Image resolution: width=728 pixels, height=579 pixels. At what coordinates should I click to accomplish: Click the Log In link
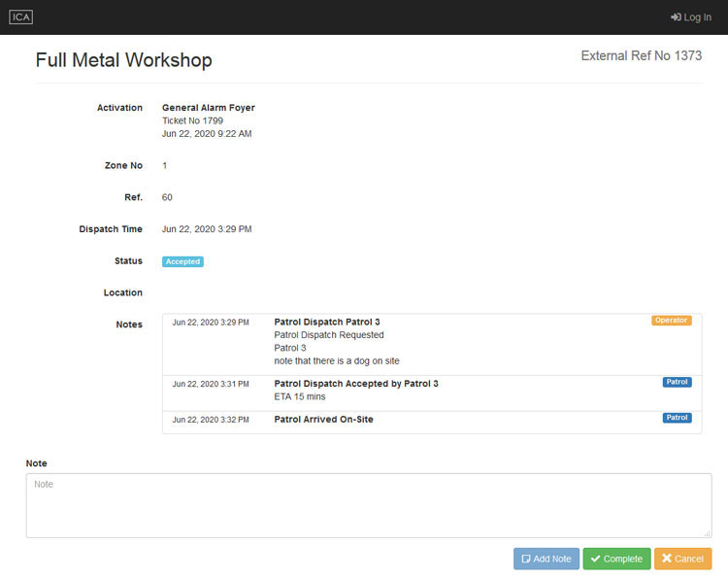click(690, 17)
